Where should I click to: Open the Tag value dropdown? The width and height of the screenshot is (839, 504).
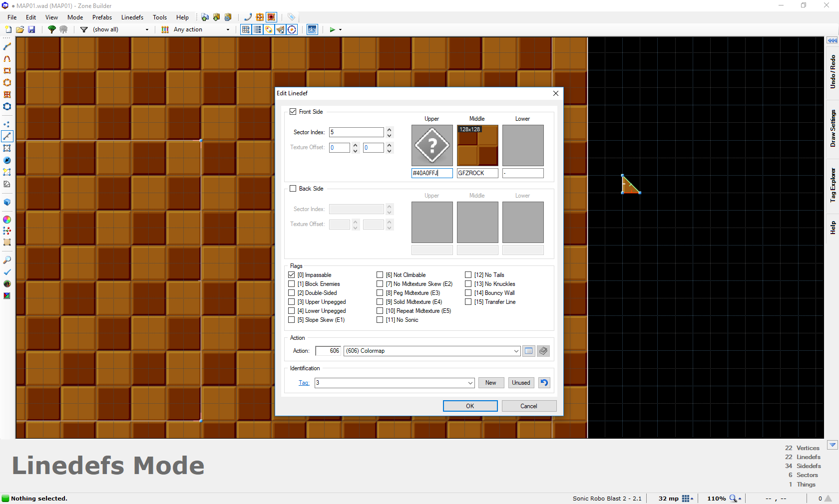click(470, 383)
